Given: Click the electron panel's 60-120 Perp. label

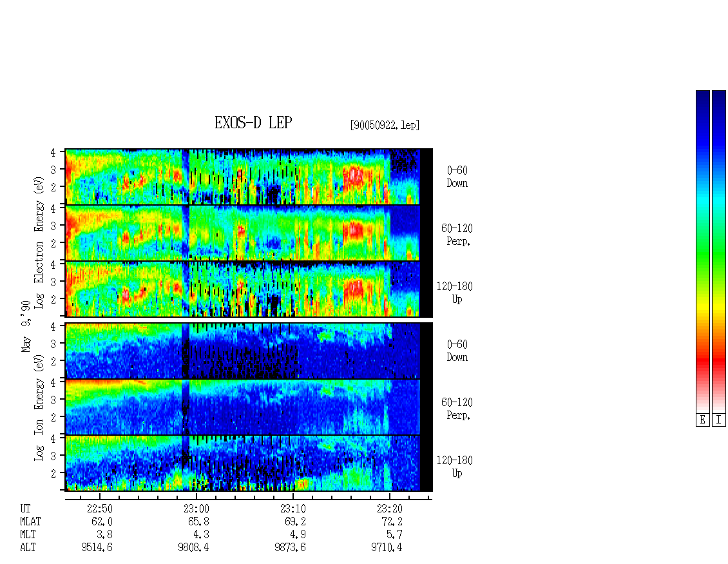Looking at the screenshot, I should coord(457,235).
